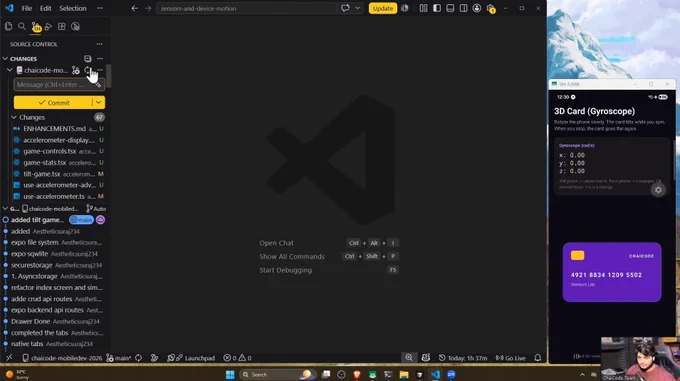Open the File menu
This screenshot has width=680, height=381.
click(x=27, y=8)
